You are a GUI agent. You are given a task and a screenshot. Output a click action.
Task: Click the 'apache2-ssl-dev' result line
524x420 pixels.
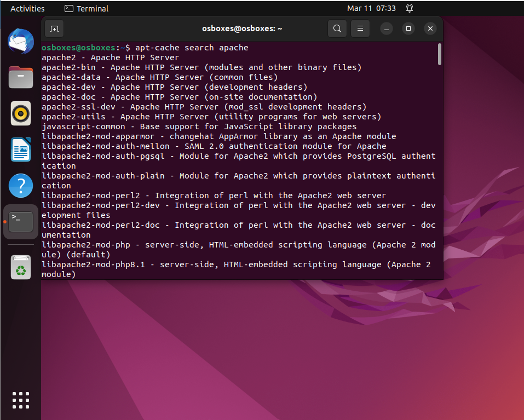coord(204,107)
